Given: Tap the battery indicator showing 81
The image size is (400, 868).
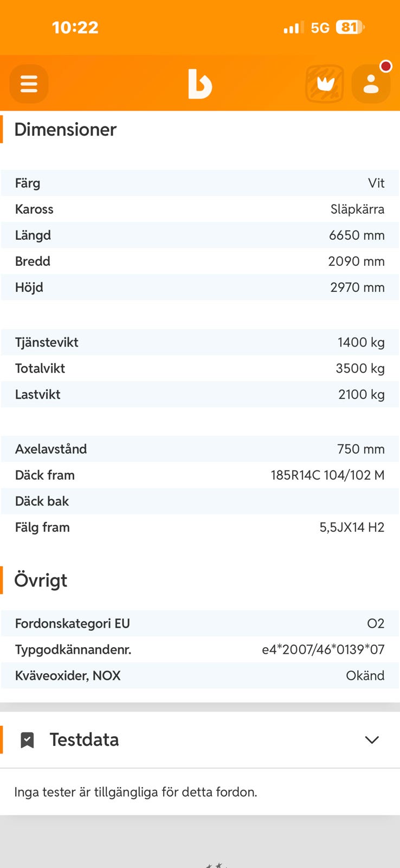Looking at the screenshot, I should [350, 27].
